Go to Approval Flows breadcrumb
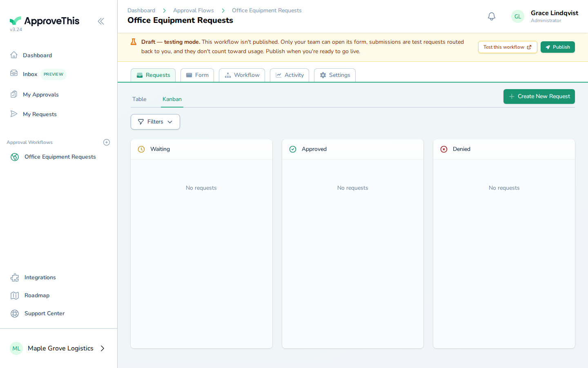The width and height of the screenshot is (588, 368). 194,11
